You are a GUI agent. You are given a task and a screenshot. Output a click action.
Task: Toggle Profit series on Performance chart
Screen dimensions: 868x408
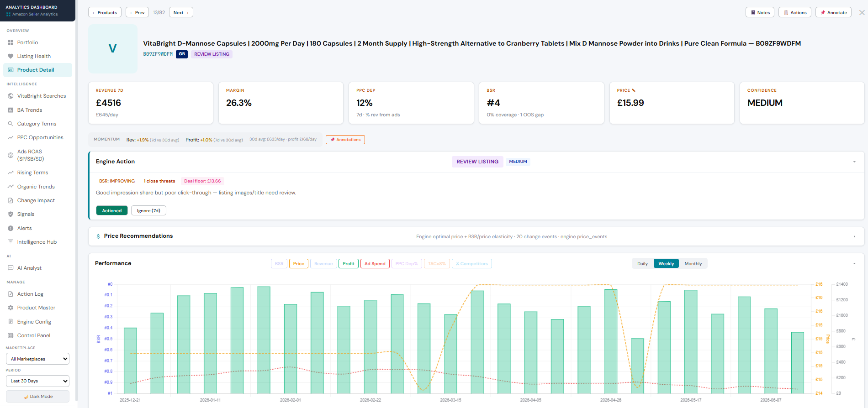coord(349,264)
